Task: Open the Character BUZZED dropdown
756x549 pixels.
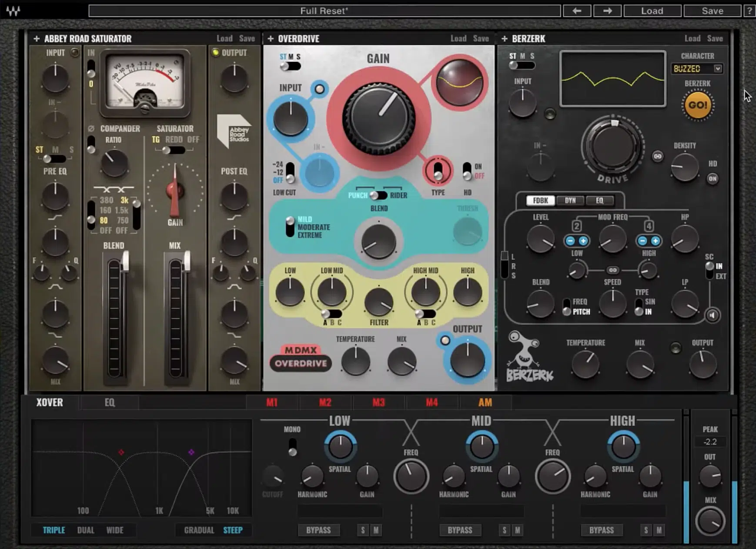Action: (697, 68)
